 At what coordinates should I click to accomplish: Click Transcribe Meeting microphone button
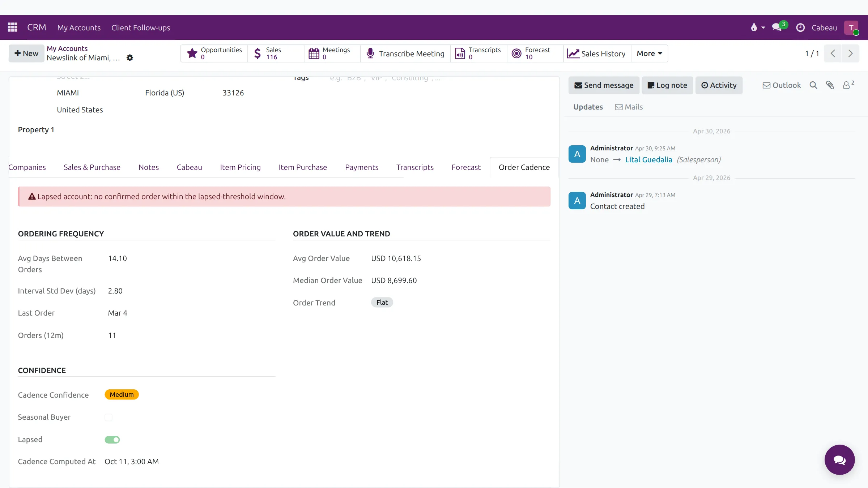(405, 53)
